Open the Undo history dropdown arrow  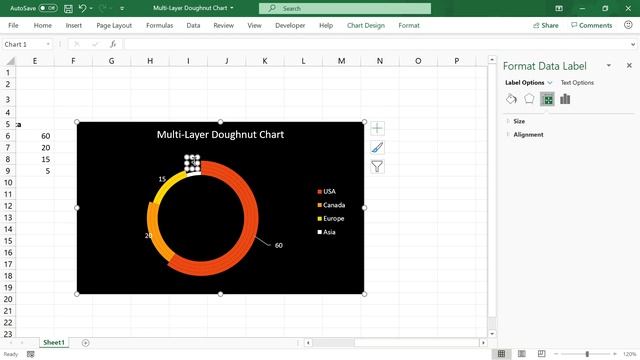point(91,8)
